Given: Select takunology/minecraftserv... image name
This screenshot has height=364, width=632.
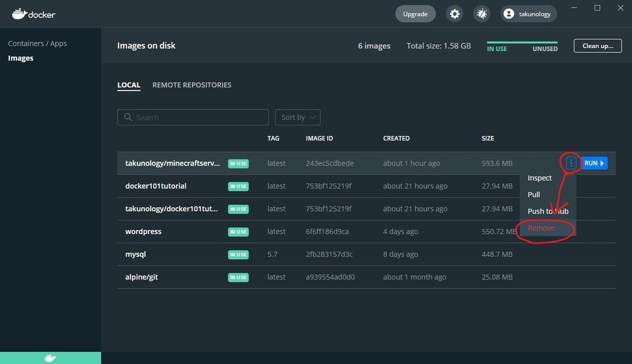Looking at the screenshot, I should tap(173, 163).
